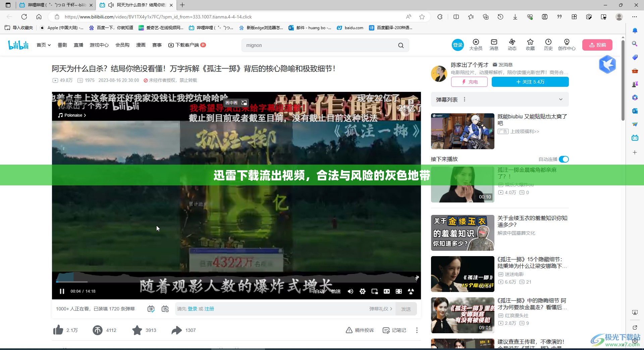Focus the bilibili search box
Screen dimensions: 644x350
319,45
